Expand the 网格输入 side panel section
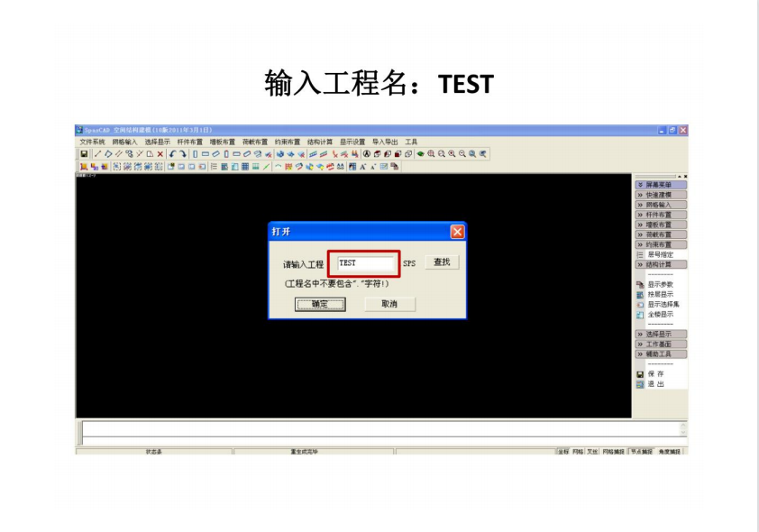This screenshot has width=759, height=532. click(661, 205)
